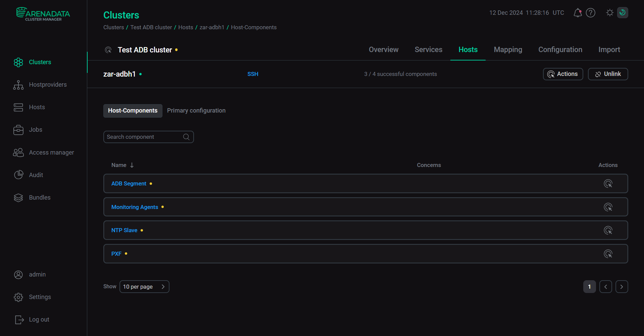Run action for PXF component

[x=608, y=254]
